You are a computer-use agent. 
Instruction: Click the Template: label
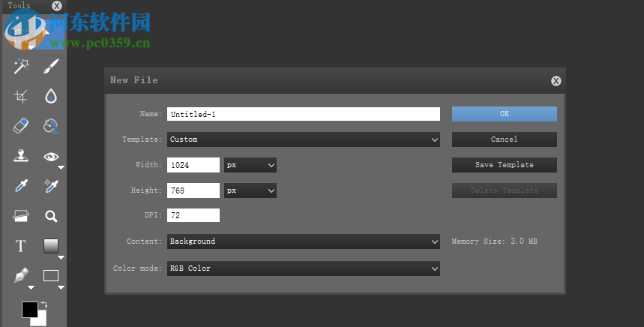142,139
